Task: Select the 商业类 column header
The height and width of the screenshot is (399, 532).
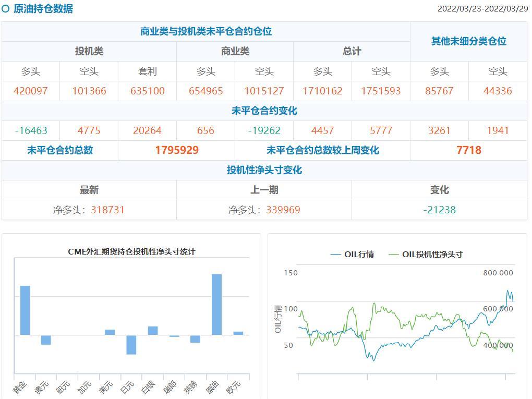Action: pos(235,51)
